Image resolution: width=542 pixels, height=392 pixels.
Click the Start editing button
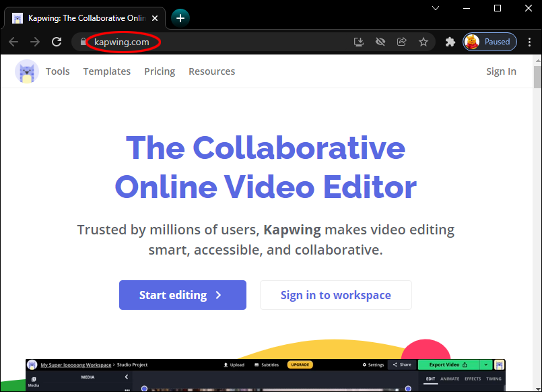(x=182, y=295)
